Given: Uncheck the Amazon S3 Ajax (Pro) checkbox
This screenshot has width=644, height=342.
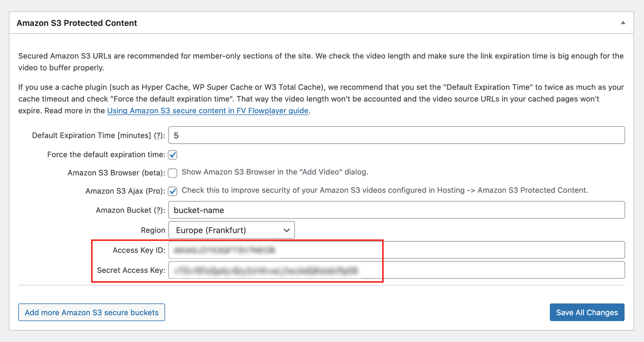Looking at the screenshot, I should point(172,191).
